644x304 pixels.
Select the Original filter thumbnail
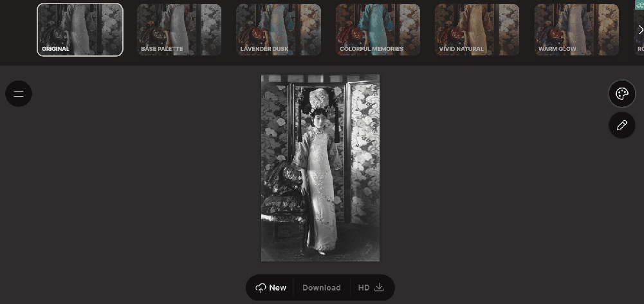[80, 30]
